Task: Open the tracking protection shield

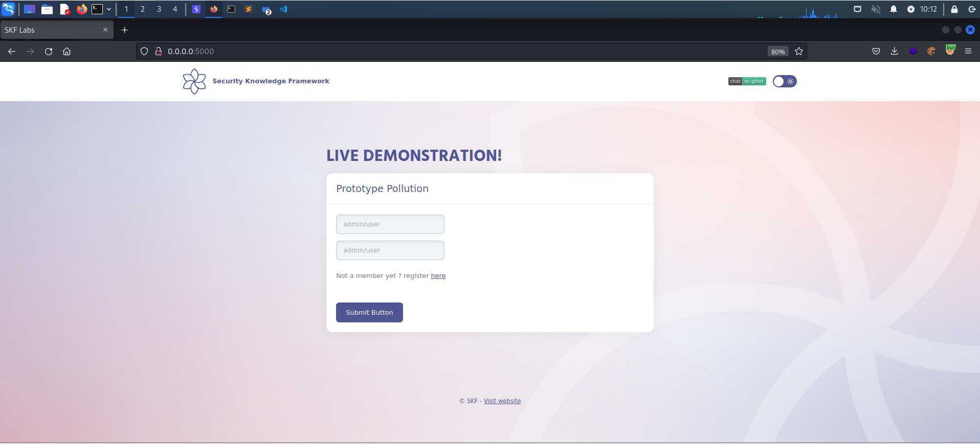Action: [x=144, y=51]
